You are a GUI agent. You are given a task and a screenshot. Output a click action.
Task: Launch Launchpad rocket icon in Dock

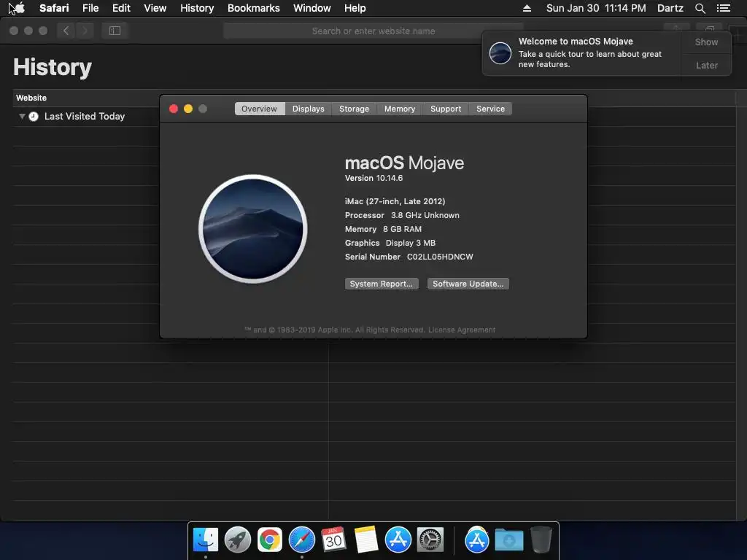[238, 540]
